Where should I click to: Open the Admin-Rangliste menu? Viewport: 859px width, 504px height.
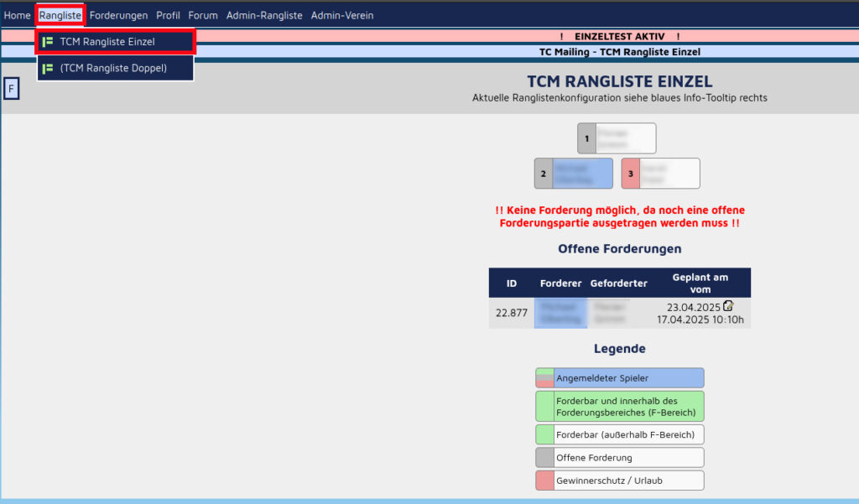pos(264,15)
